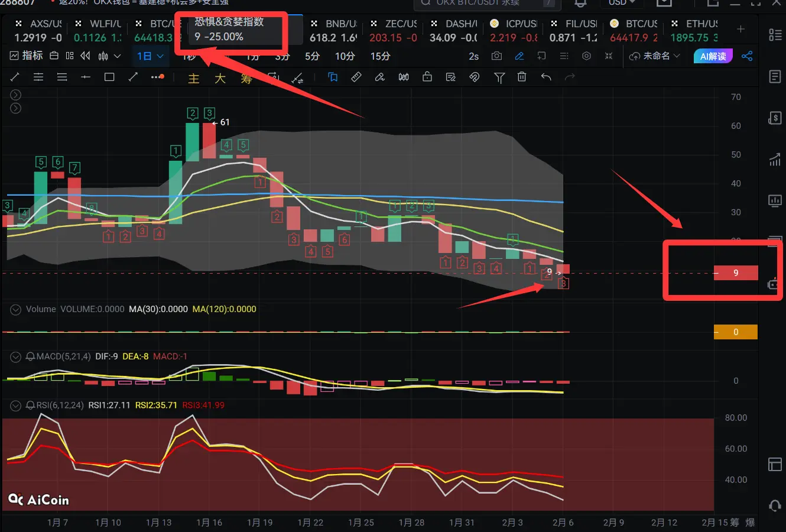Open the multi-chart layout grid icon
Viewport: 786px width, 532px height.
pos(70,56)
